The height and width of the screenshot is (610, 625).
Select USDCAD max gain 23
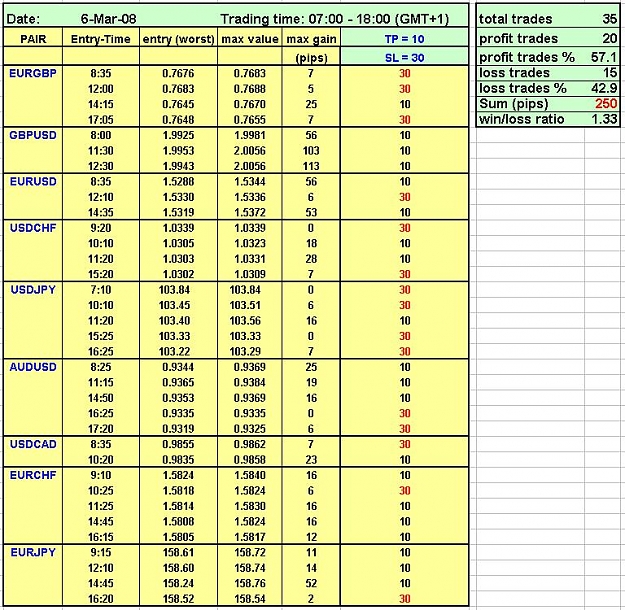click(x=311, y=460)
